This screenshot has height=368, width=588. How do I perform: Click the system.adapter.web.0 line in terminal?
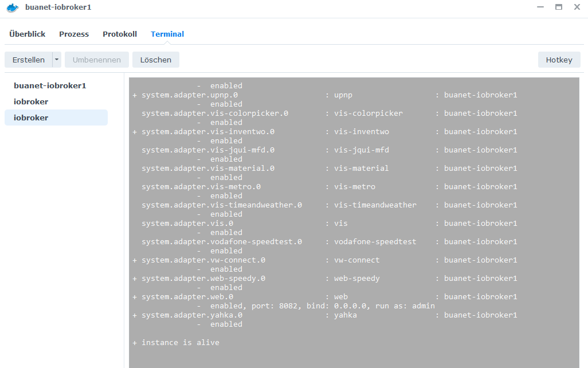coord(187,297)
